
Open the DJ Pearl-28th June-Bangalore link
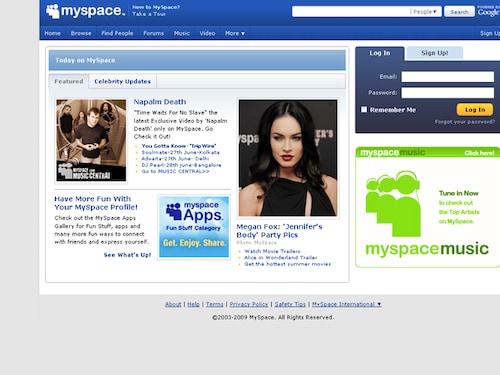pyautogui.click(x=181, y=165)
